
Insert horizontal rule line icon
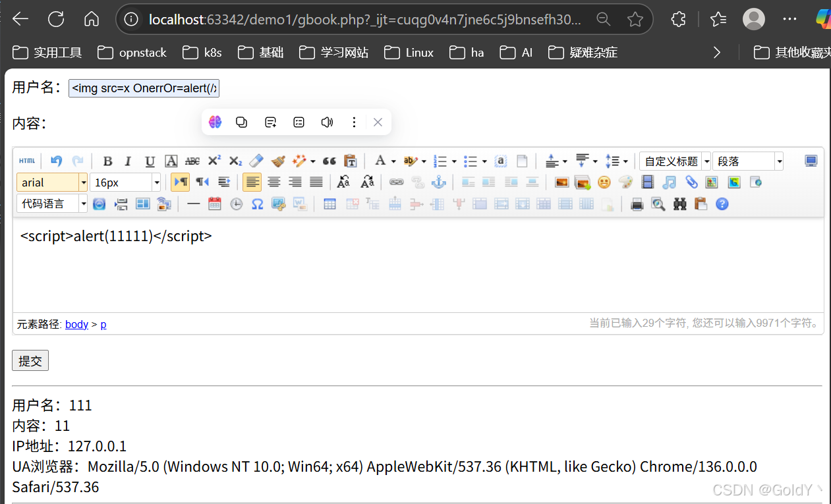coord(193,204)
